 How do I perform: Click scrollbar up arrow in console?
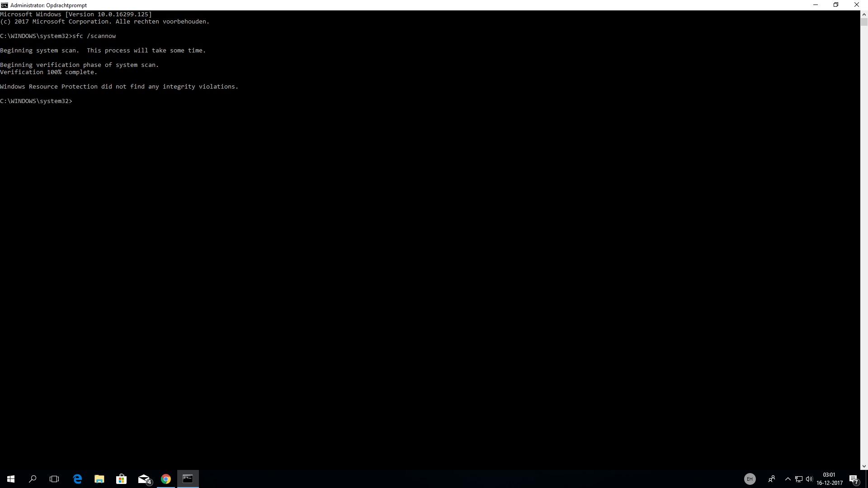pos(864,14)
